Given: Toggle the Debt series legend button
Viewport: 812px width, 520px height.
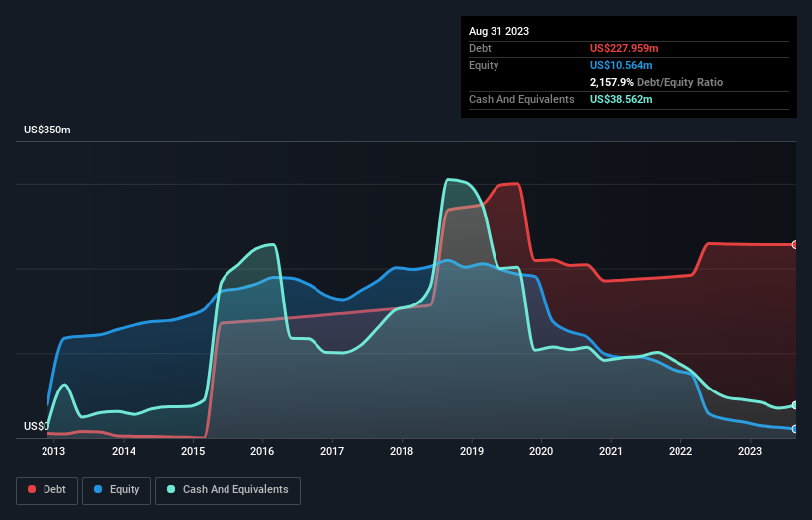Looking at the screenshot, I should coord(46,490).
